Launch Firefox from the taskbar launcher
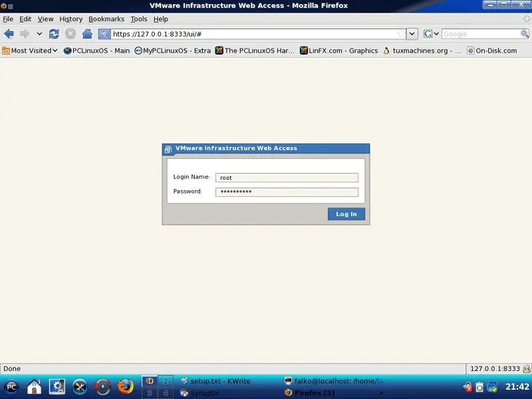Screen dimensions: 532x399 pos(126,387)
